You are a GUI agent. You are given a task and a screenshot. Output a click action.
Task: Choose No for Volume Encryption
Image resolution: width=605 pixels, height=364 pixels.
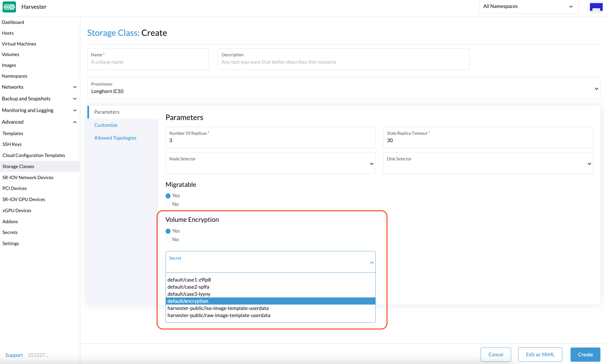168,239
